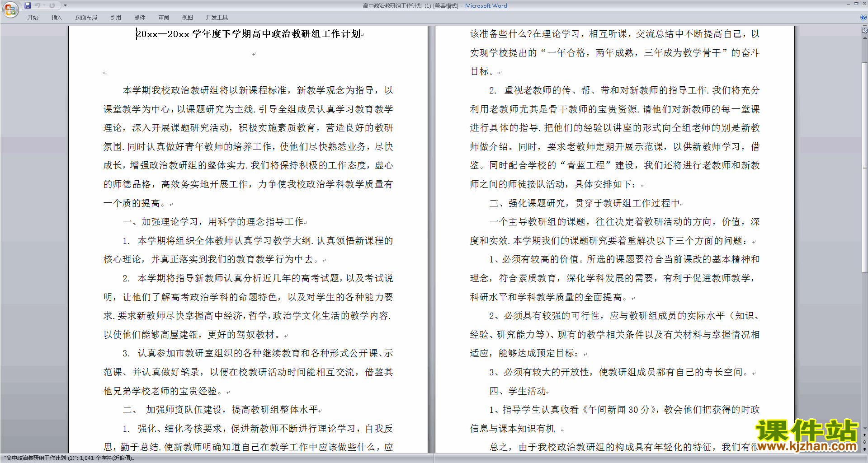Click the Redo/Repeat icon in quick access toolbar
Viewport: 868px width, 463px height.
(x=52, y=5)
